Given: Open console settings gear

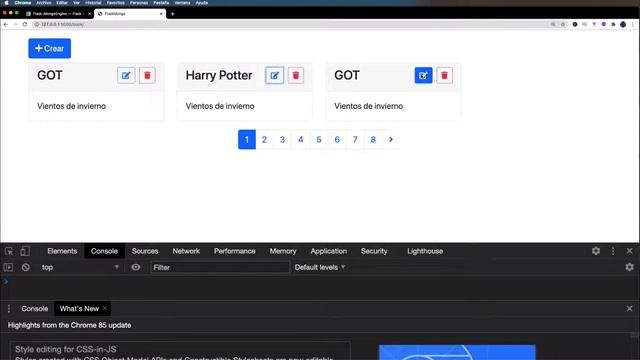Looking at the screenshot, I should pos(629,267).
